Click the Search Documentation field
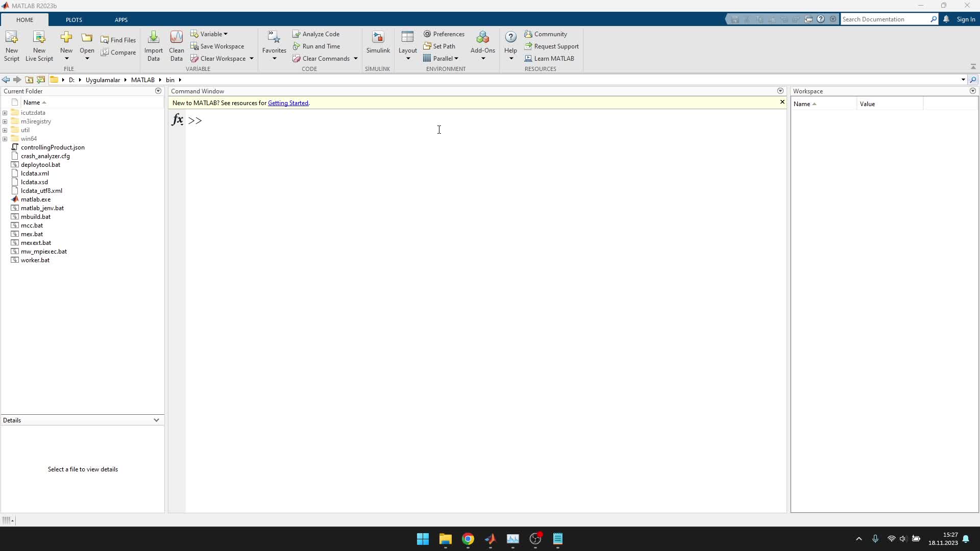The height and width of the screenshot is (551, 980). (x=885, y=19)
